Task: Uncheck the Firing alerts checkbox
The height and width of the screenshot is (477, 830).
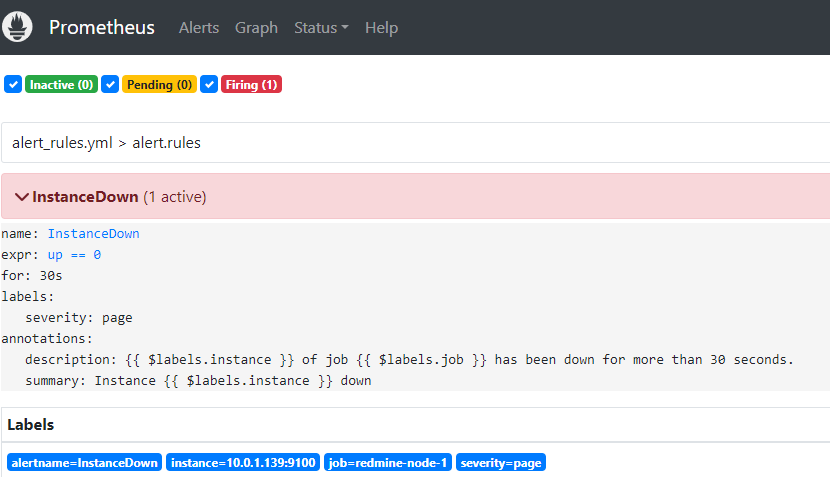Action: (209, 84)
